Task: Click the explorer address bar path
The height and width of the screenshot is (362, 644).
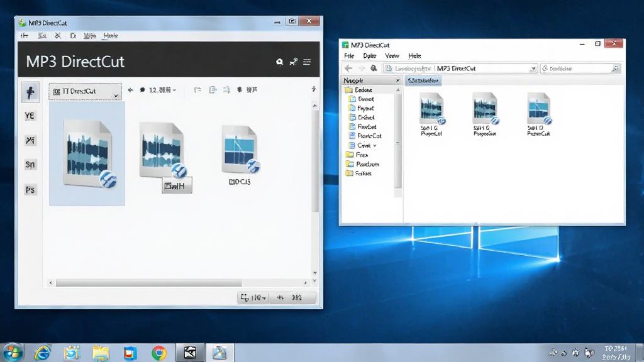Action: 460,69
